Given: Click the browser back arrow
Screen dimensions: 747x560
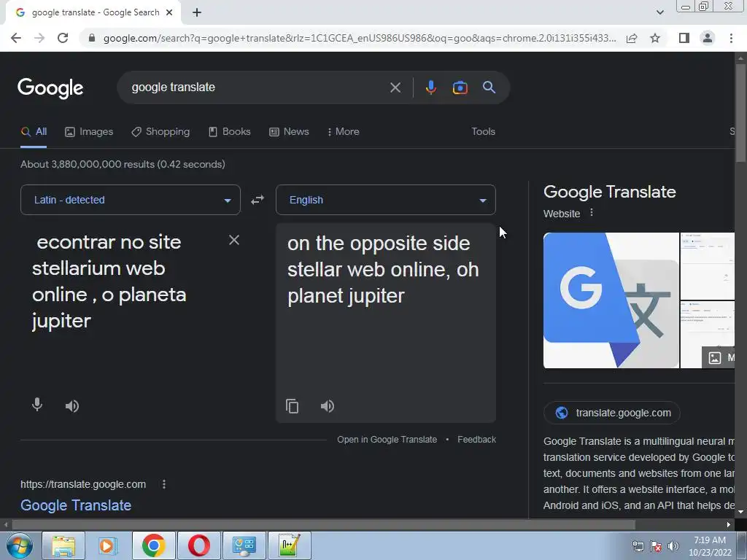Looking at the screenshot, I should click(x=16, y=38).
